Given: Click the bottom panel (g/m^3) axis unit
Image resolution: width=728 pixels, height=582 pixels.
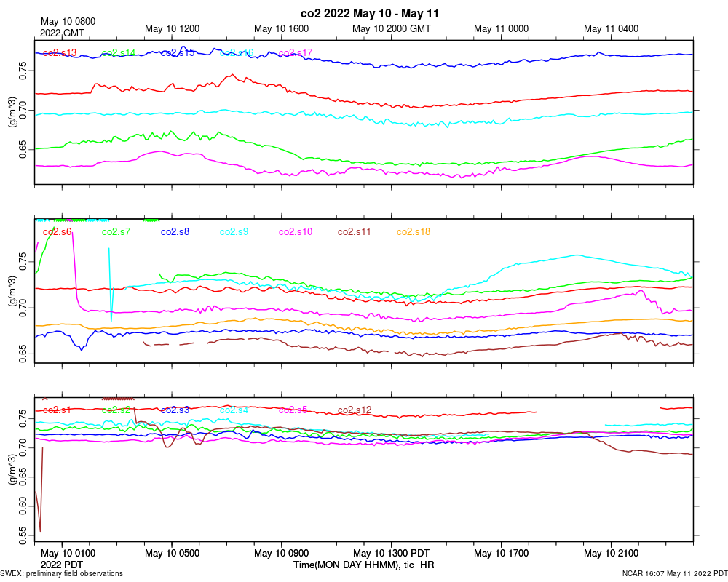Looking at the screenshot, I should [x=12, y=470].
